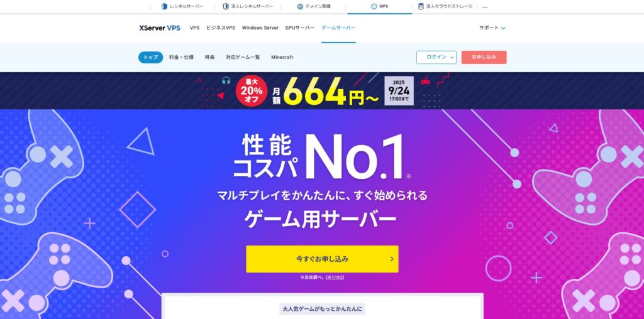The image size is (644, 319).
Task: Open the three-dots more services menu
Action: pyautogui.click(x=485, y=7)
